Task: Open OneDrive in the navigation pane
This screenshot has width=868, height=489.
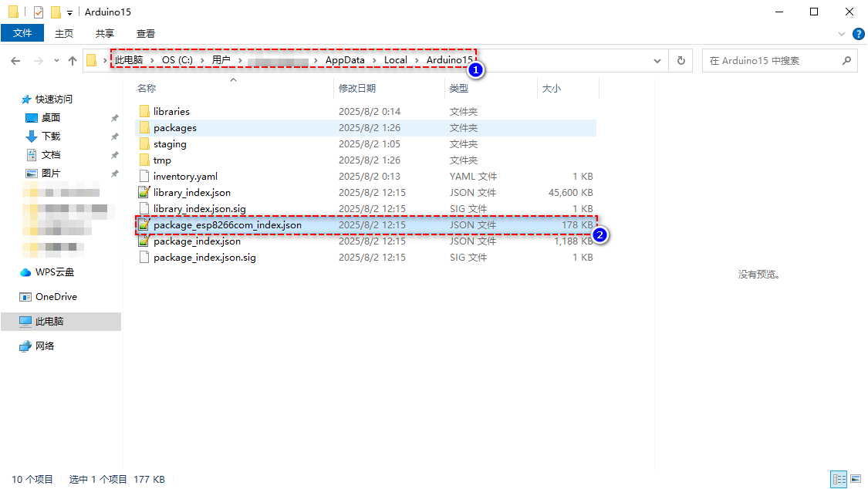Action: [x=56, y=297]
